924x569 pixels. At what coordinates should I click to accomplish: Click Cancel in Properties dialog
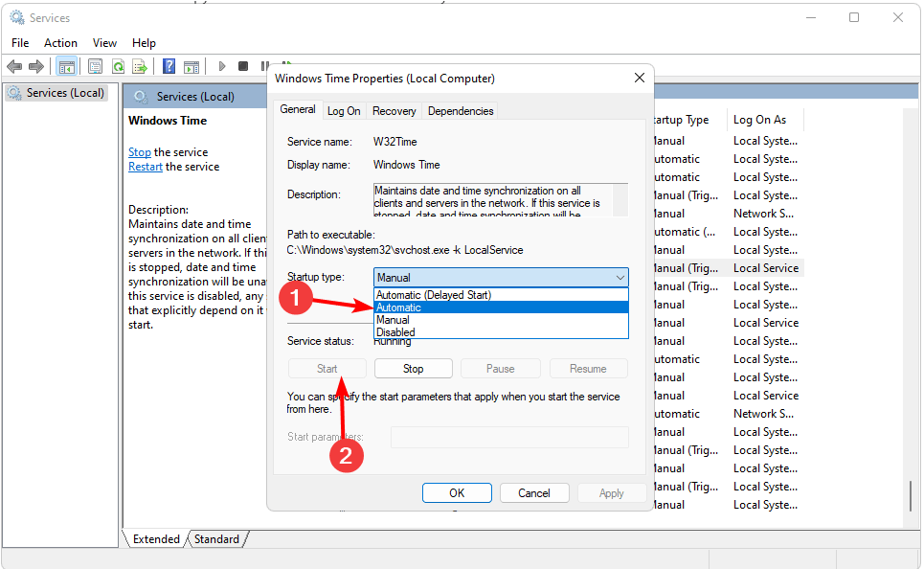(534, 493)
